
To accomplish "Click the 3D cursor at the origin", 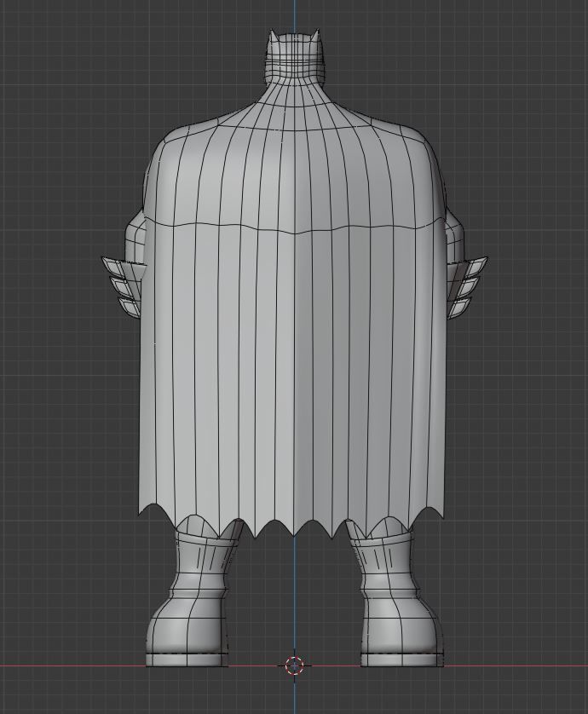I will [294, 665].
